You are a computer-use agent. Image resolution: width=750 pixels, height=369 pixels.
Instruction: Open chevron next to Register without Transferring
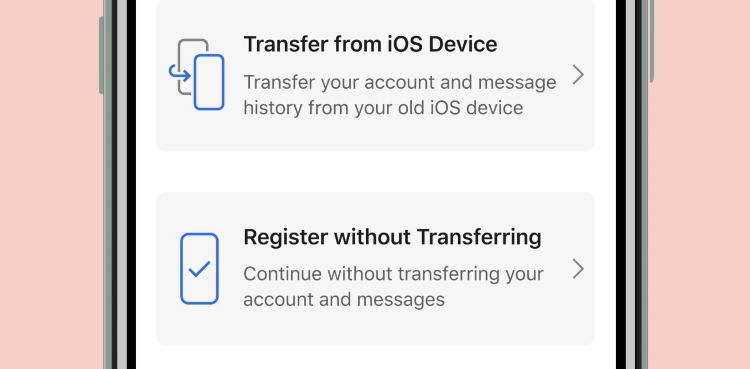(x=578, y=269)
